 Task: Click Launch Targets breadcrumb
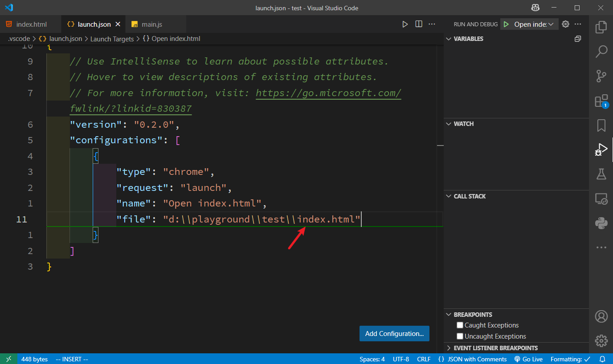(112, 39)
